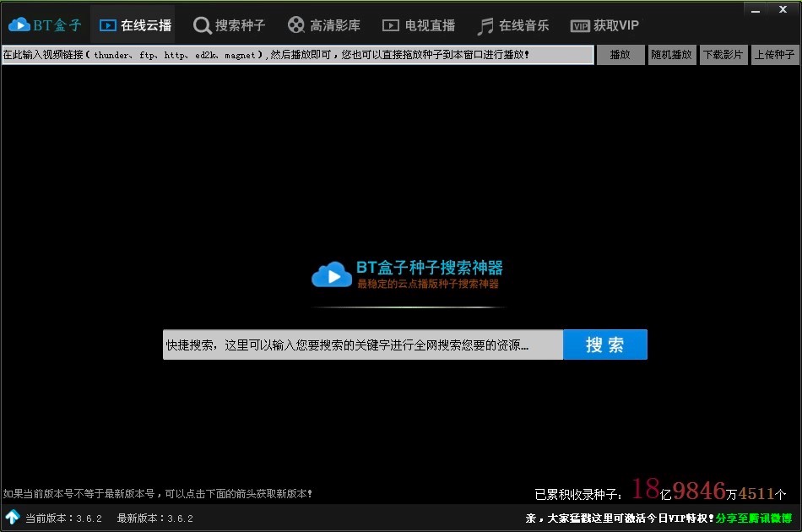
Task: Close the BT盒子 window
Action: pyautogui.click(x=783, y=10)
